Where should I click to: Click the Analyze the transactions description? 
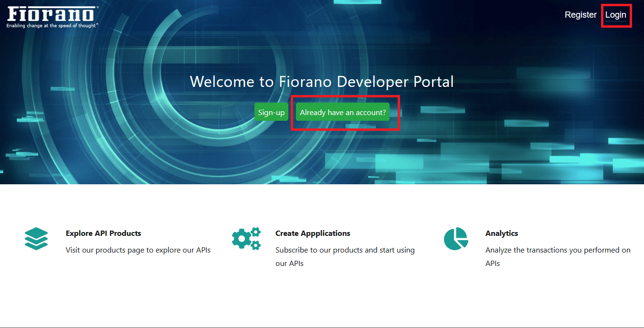point(558,257)
